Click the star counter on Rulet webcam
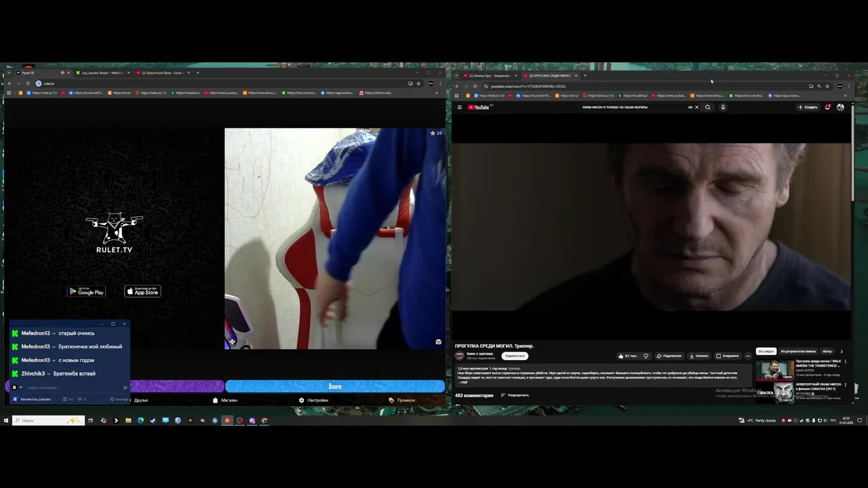868x488 pixels. coord(436,133)
